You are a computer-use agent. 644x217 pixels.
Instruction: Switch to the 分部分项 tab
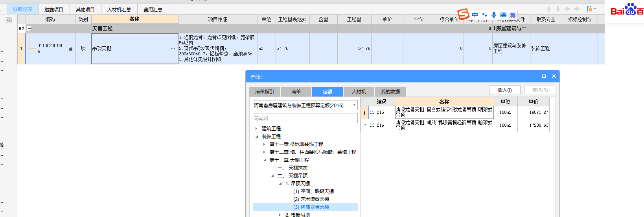coord(22,9)
